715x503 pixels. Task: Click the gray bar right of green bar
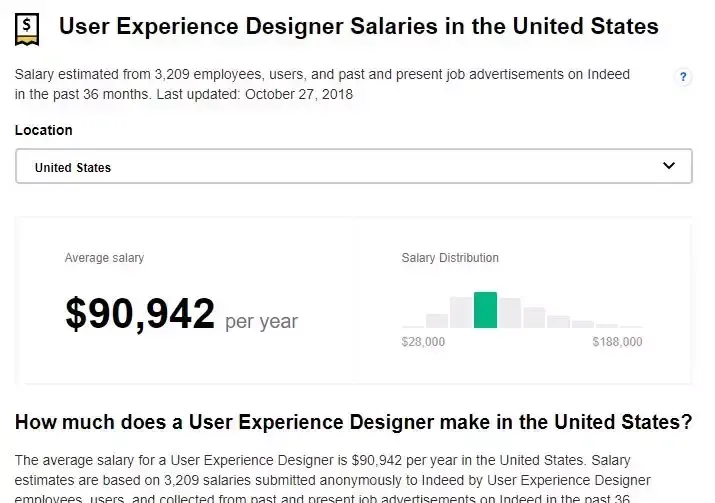tap(509, 313)
